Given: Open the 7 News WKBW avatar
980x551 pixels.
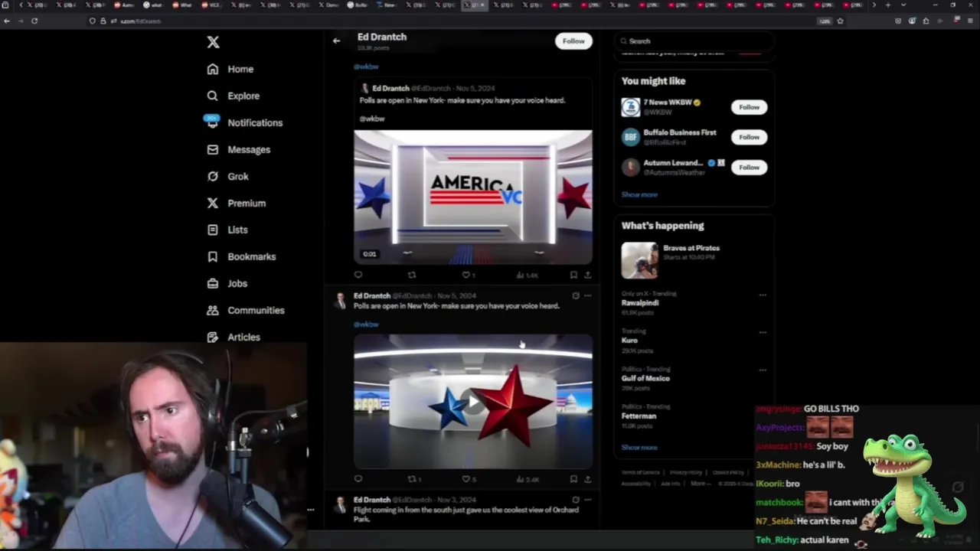Looking at the screenshot, I should 630,107.
